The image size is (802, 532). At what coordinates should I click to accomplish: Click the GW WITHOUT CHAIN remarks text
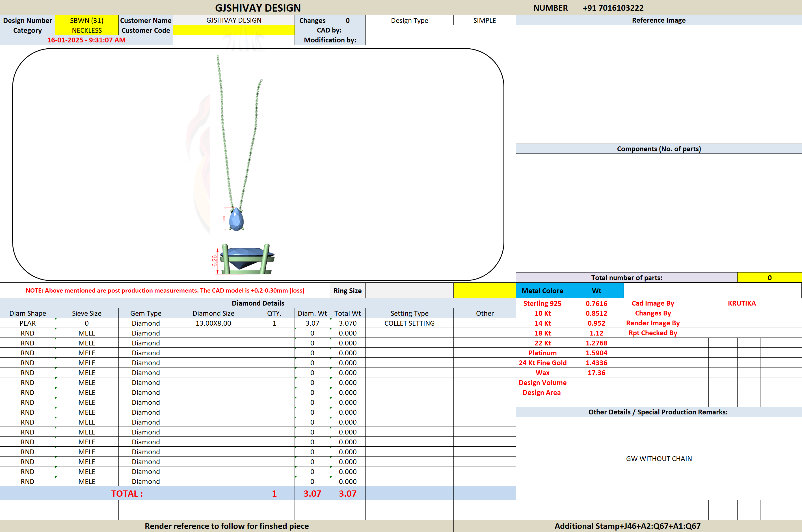658,459
